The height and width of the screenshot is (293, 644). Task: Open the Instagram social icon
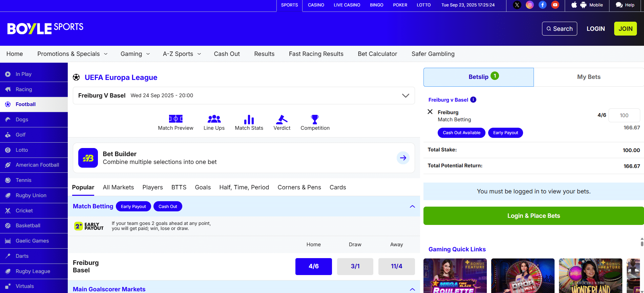(530, 5)
